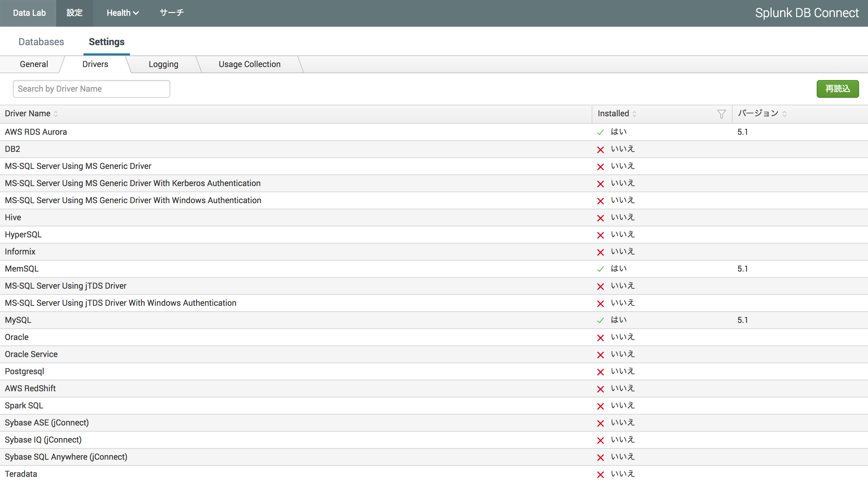
Task: Click the Hive driver name
Action: pos(13,218)
